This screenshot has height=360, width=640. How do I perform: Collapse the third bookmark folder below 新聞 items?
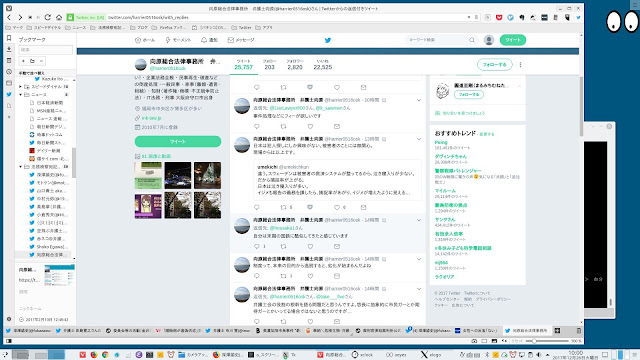20,167
